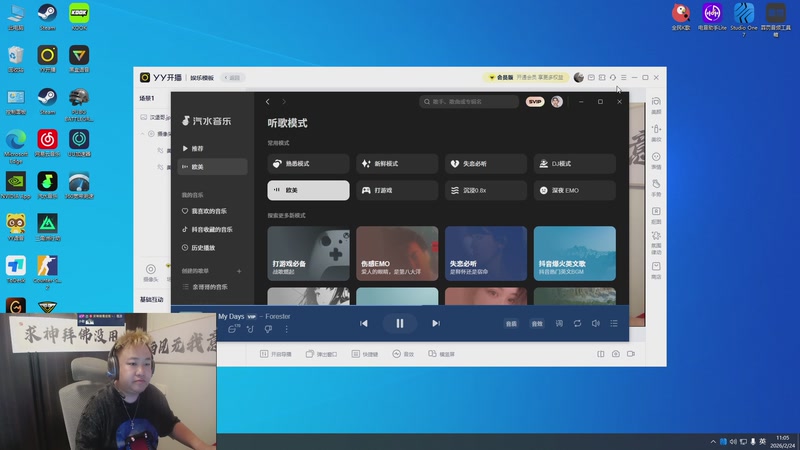Click the taskbar clock showing 11:05
Screen dimensions: 800x450
783,441
